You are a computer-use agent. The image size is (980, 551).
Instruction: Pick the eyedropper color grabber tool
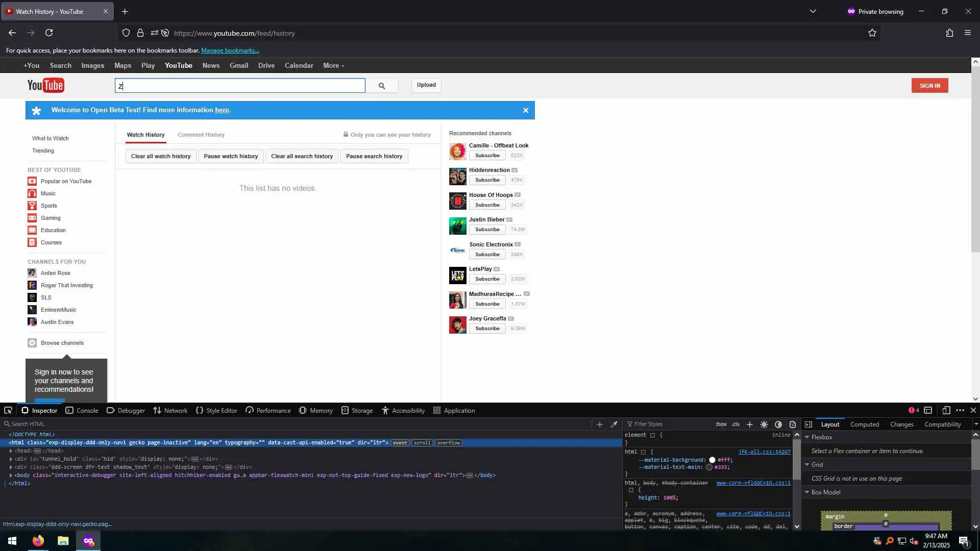(x=614, y=424)
